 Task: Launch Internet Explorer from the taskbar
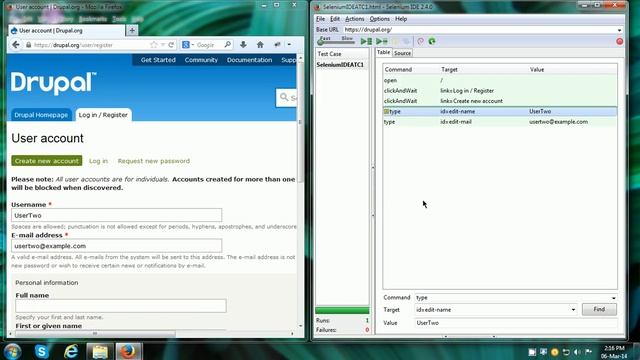(x=71, y=351)
